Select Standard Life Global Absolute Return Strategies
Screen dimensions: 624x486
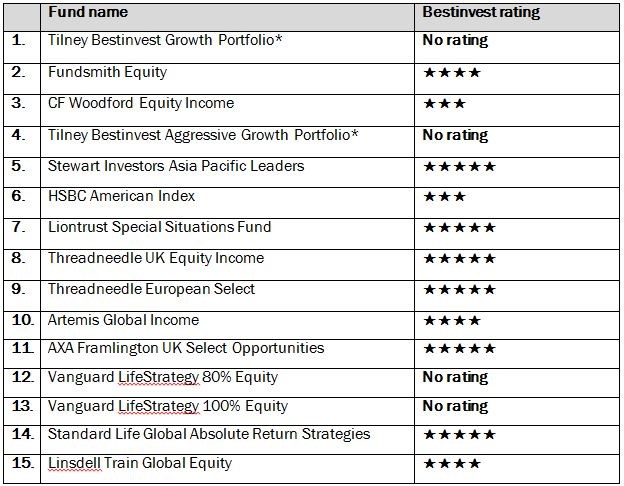pos(209,434)
